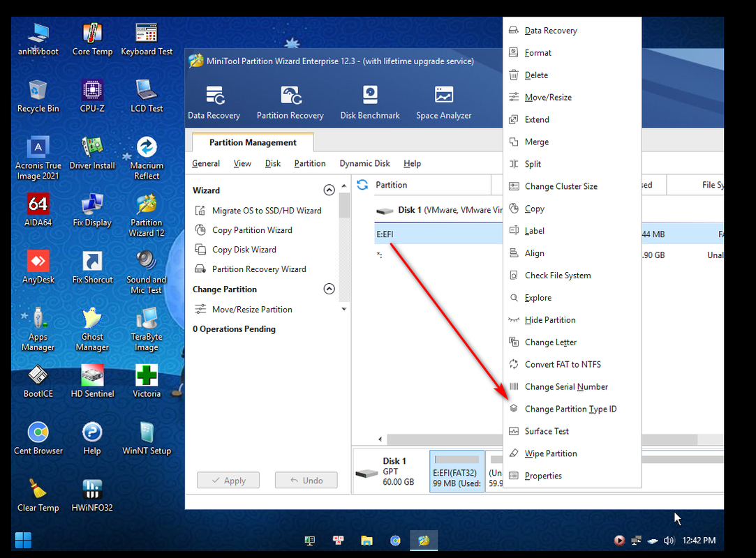
Task: Open the General menu
Action: pos(206,163)
